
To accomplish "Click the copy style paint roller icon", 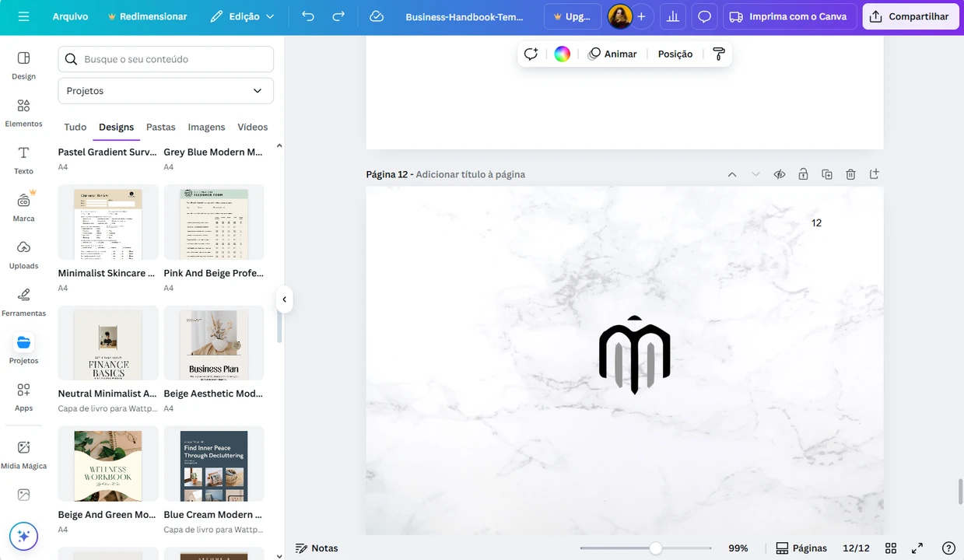I will 719,54.
